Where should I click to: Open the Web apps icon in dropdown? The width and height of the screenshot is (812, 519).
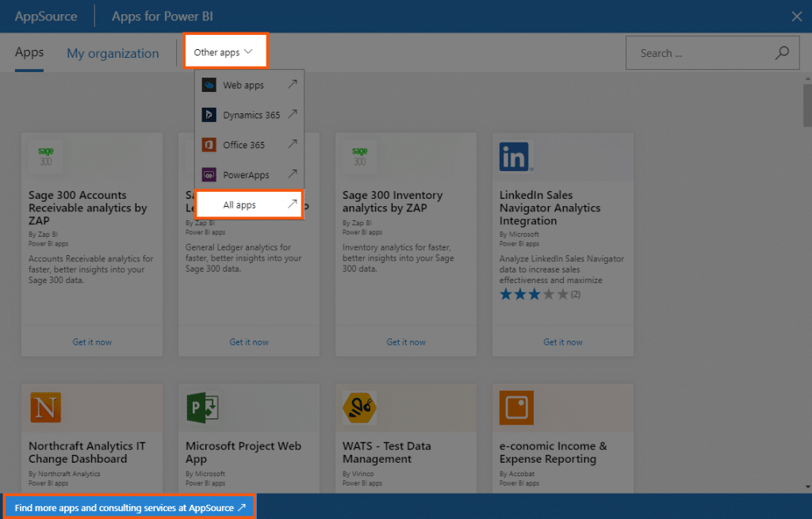[209, 85]
